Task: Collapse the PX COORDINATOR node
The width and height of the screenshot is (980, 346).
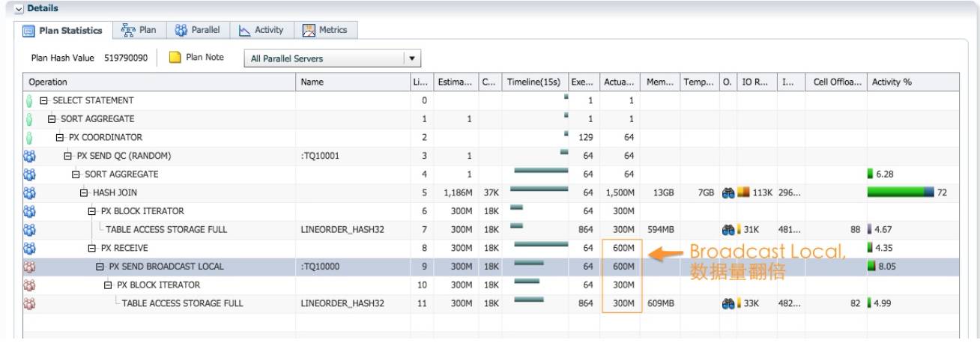Action: (x=60, y=137)
